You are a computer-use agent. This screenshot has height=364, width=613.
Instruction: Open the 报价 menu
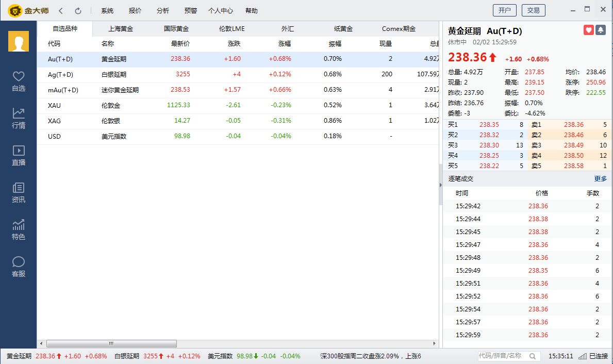135,11
